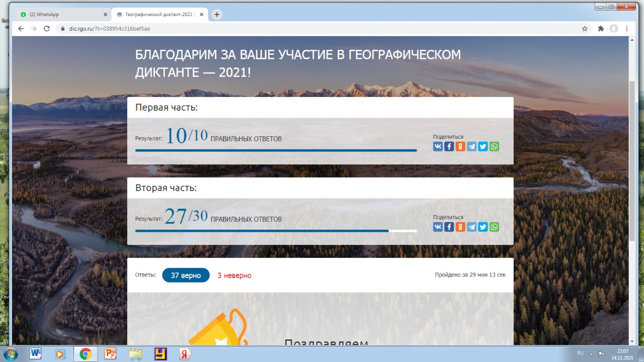Show the 37 верно correct answers

pos(186,276)
